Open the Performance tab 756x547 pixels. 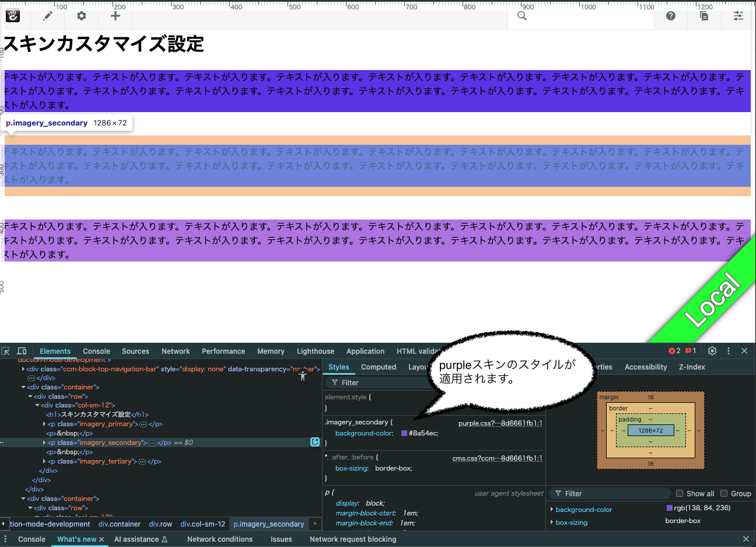(223, 351)
